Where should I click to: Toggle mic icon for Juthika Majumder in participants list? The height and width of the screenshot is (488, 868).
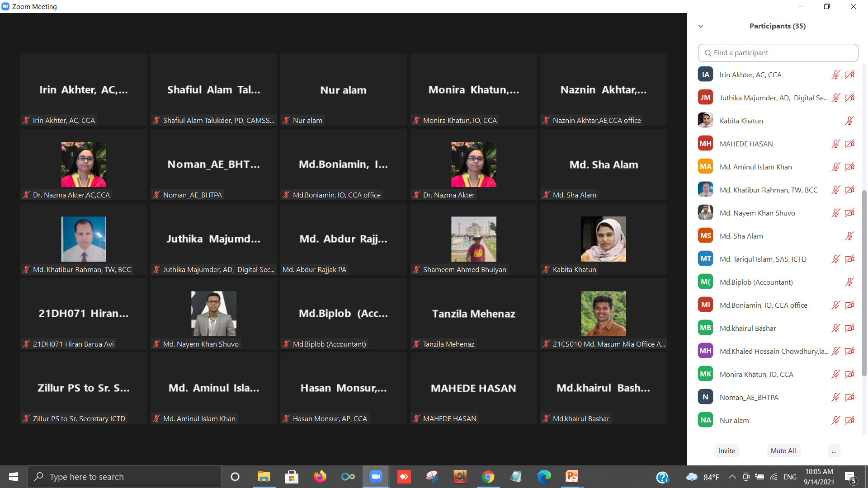[835, 98]
